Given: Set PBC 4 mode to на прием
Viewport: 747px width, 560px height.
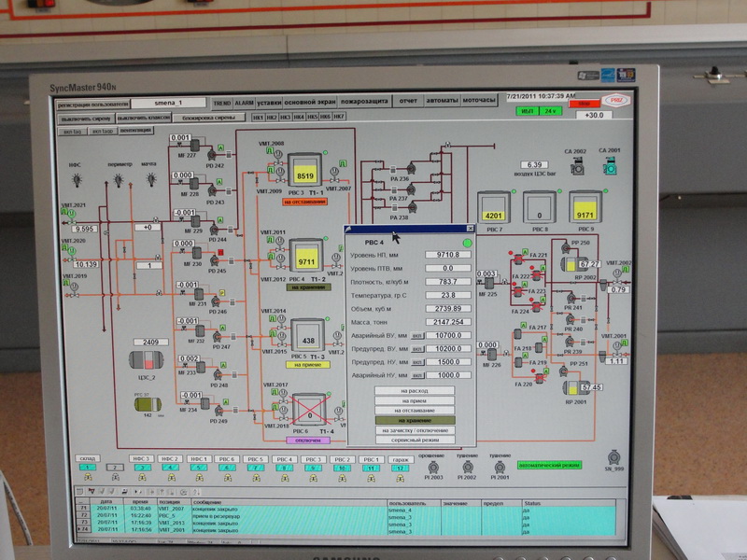Looking at the screenshot, I should click(x=415, y=401).
